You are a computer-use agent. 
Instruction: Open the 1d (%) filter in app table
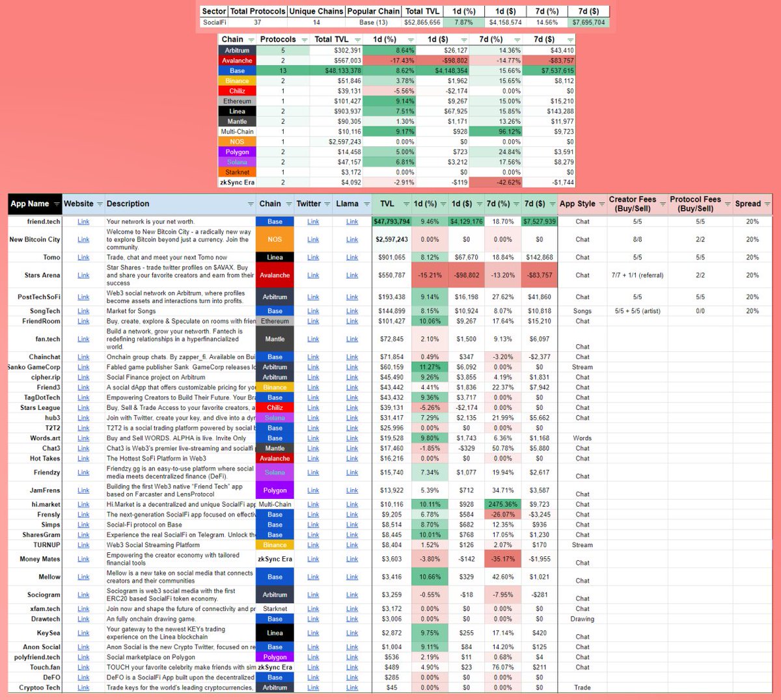(443, 204)
